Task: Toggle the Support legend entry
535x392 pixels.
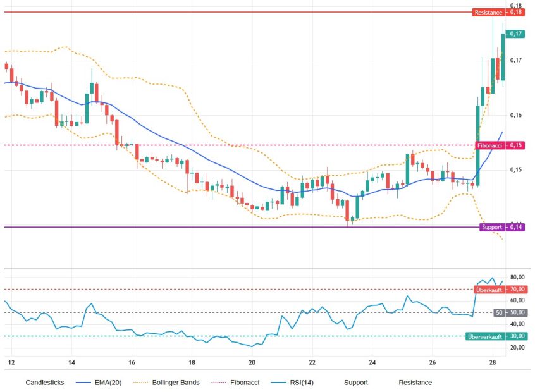Action: tap(356, 383)
